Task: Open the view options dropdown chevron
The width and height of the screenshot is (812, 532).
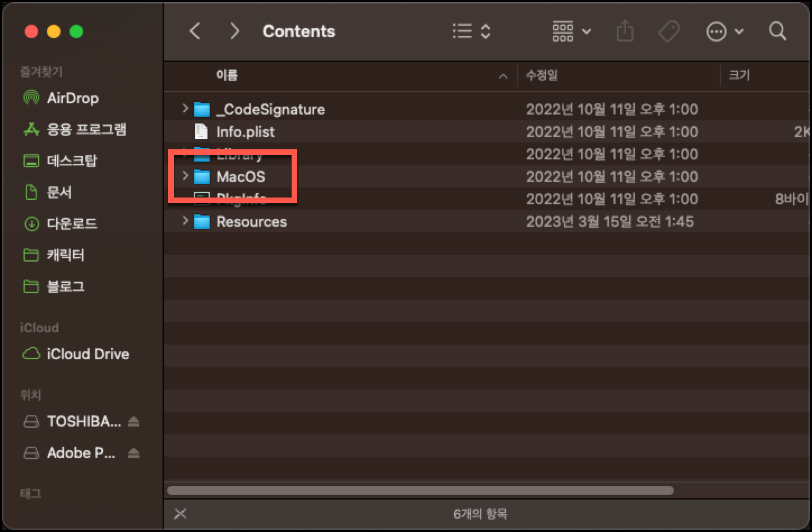Action: point(587,31)
